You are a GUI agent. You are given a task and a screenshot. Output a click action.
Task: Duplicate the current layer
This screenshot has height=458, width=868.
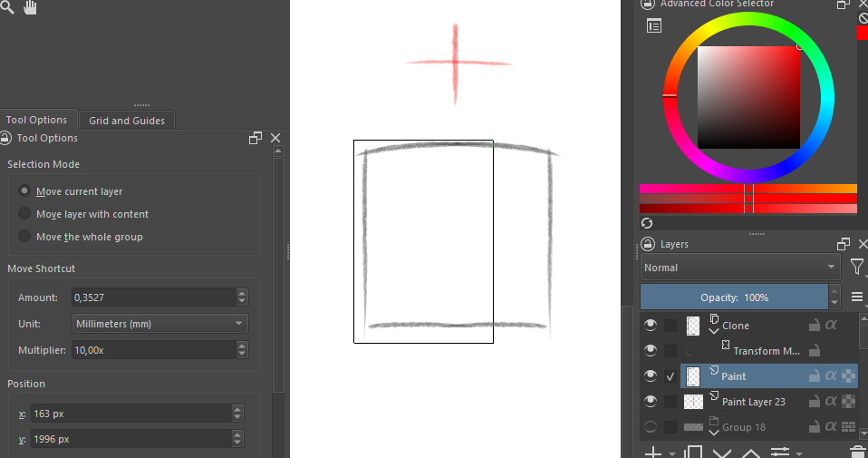(x=694, y=453)
